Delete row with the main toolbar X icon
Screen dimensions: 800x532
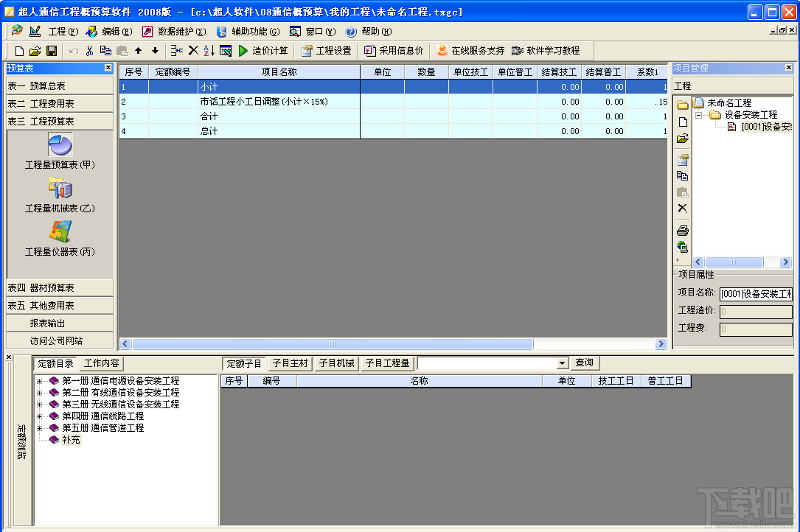(193, 51)
